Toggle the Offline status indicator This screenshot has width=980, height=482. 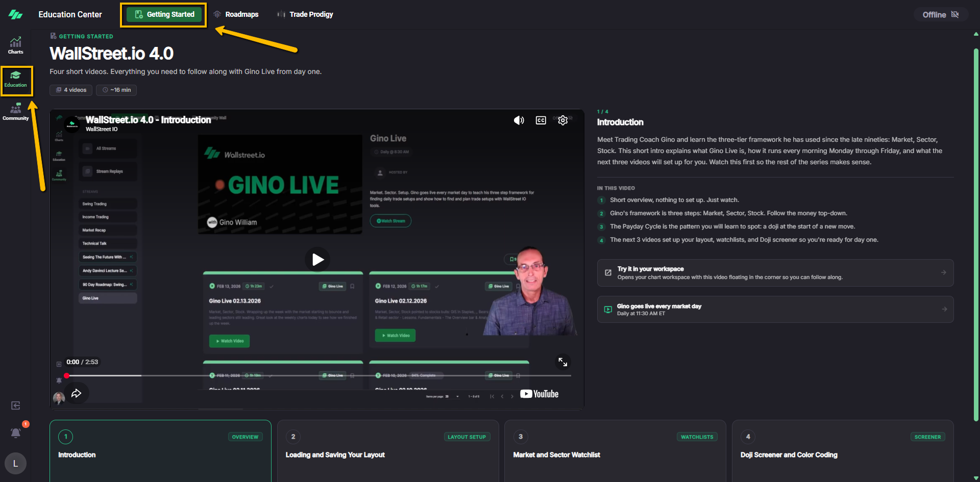pos(940,15)
